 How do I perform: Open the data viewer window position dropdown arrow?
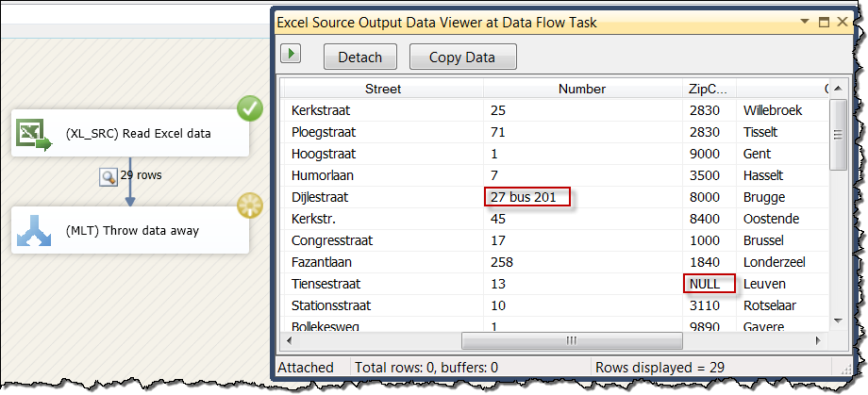pos(805,22)
